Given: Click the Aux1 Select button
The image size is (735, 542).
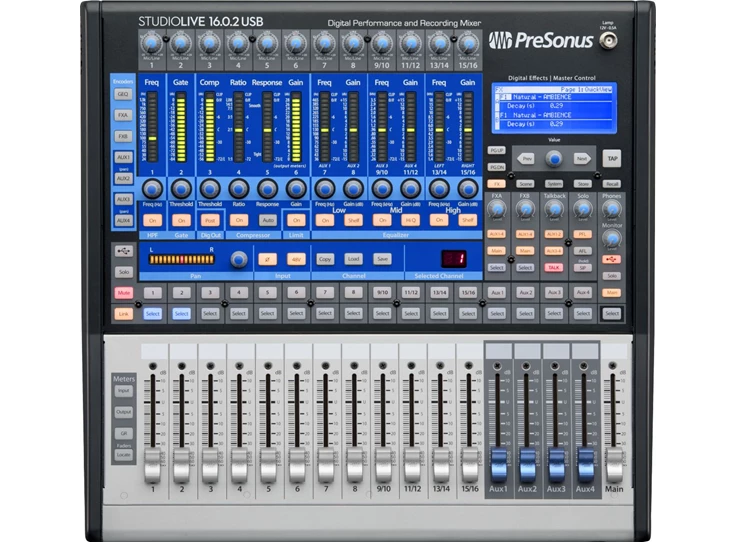Looking at the screenshot, I should (497, 313).
